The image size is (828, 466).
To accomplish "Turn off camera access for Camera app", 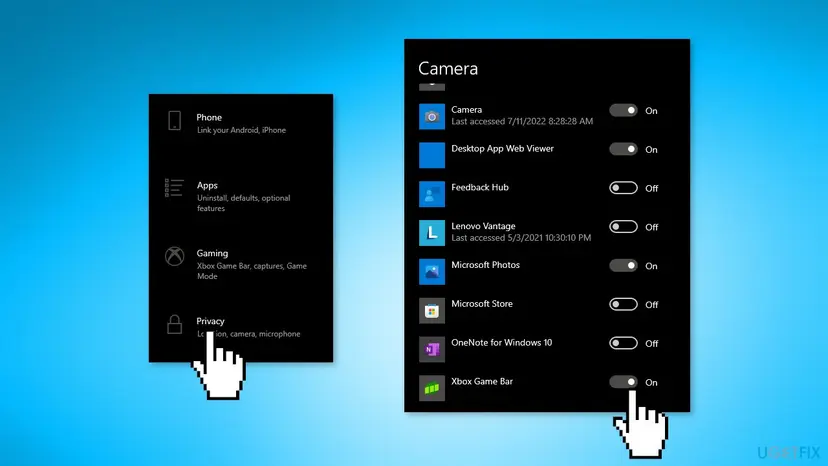I will 623,110.
